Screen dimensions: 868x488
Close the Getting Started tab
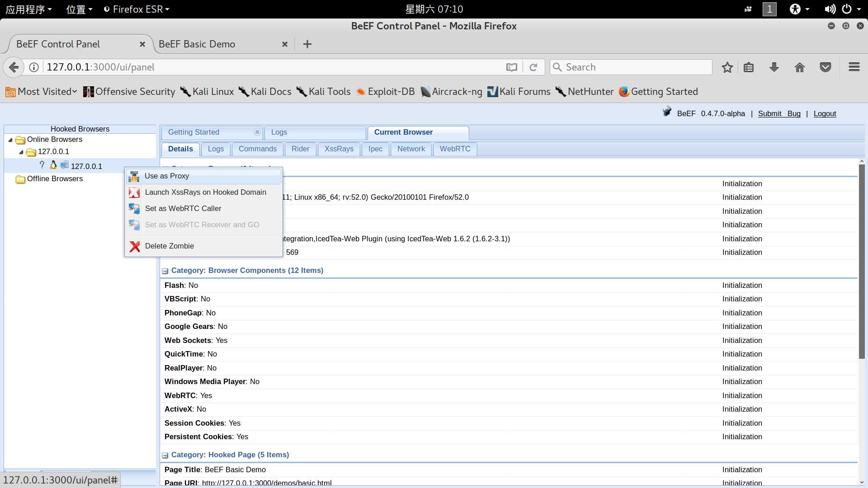[x=257, y=132]
